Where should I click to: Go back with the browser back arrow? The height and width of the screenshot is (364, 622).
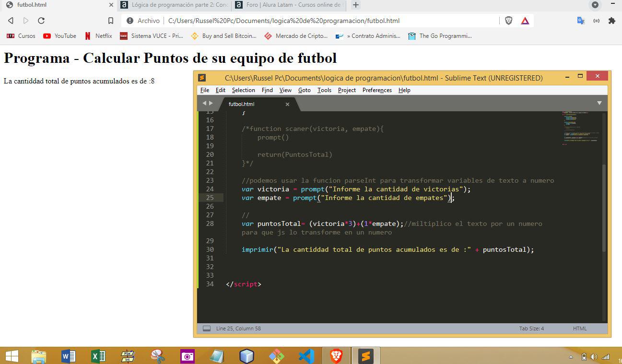tap(11, 21)
